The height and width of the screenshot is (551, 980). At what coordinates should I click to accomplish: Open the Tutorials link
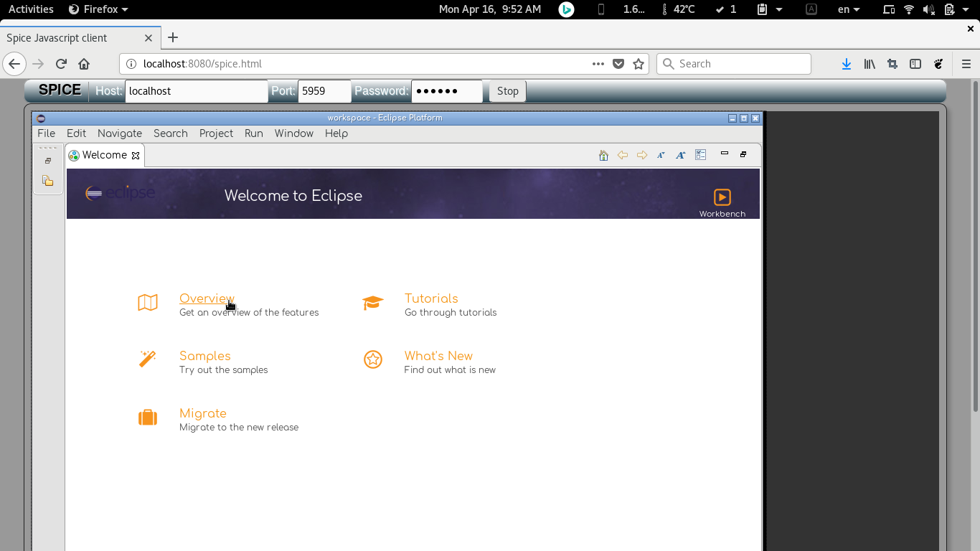(431, 298)
